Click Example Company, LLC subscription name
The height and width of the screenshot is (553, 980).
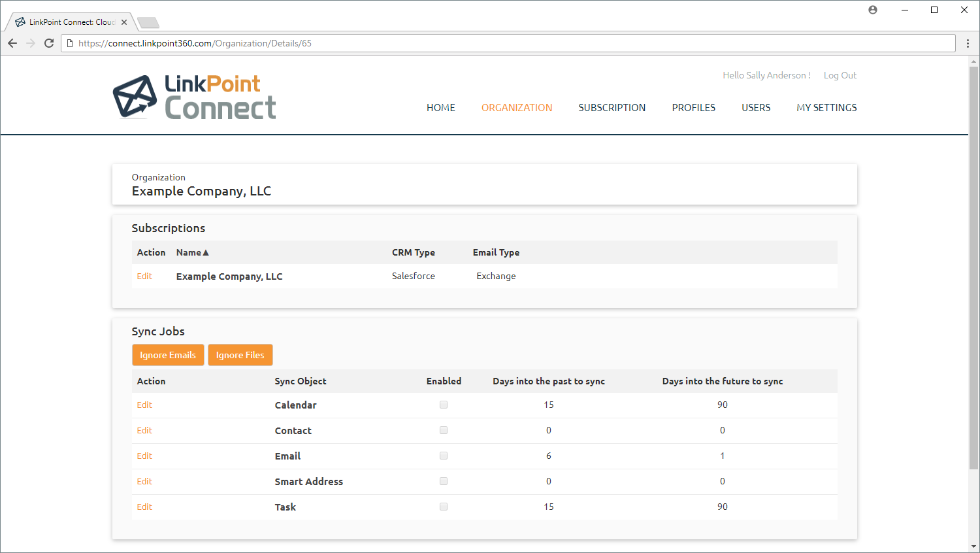coord(229,276)
